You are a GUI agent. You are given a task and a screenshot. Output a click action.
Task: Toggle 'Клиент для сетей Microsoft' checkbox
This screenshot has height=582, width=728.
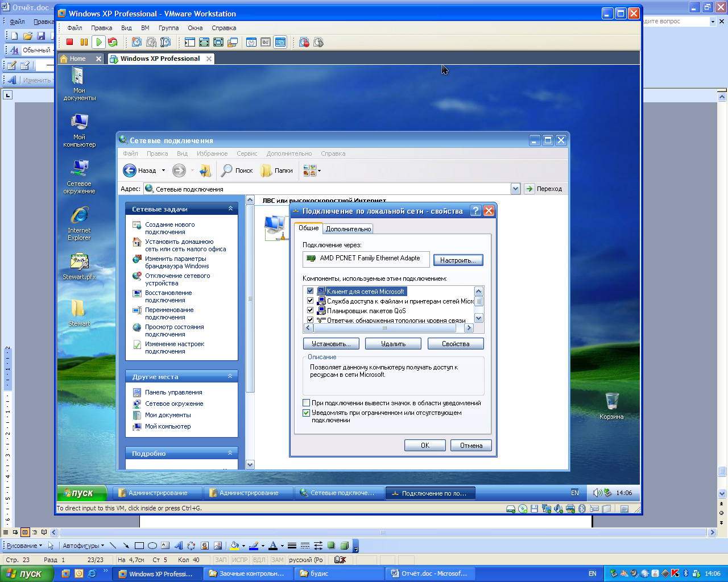[x=310, y=291]
